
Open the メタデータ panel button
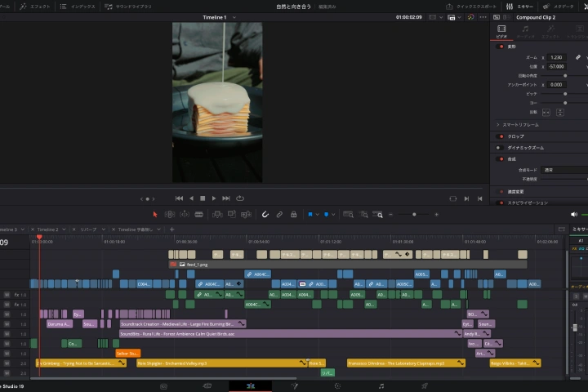[x=559, y=7]
